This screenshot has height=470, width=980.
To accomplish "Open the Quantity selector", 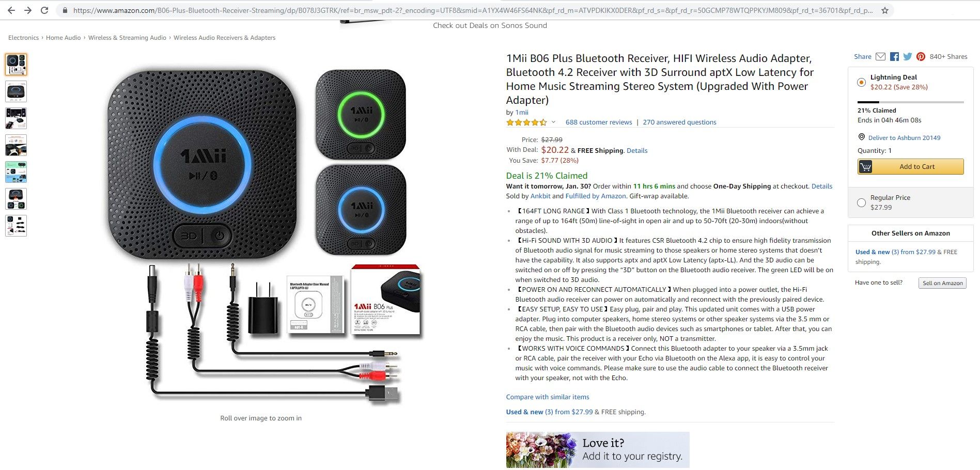I will pyautogui.click(x=874, y=151).
